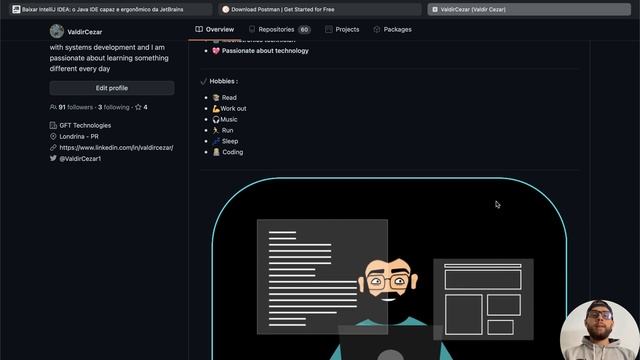640x360 pixels.
Task: Click the Repositories tab icon
Action: [x=252, y=29]
